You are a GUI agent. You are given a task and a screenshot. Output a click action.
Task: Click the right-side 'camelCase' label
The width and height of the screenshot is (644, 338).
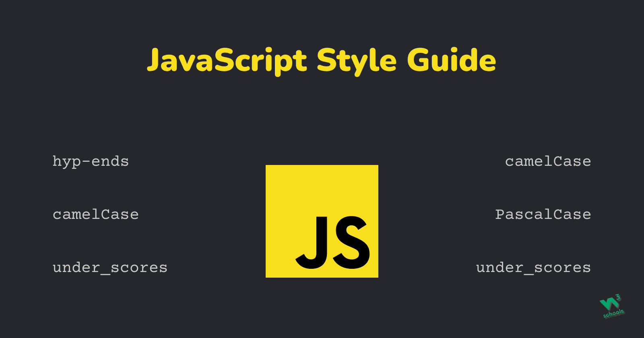(548, 161)
